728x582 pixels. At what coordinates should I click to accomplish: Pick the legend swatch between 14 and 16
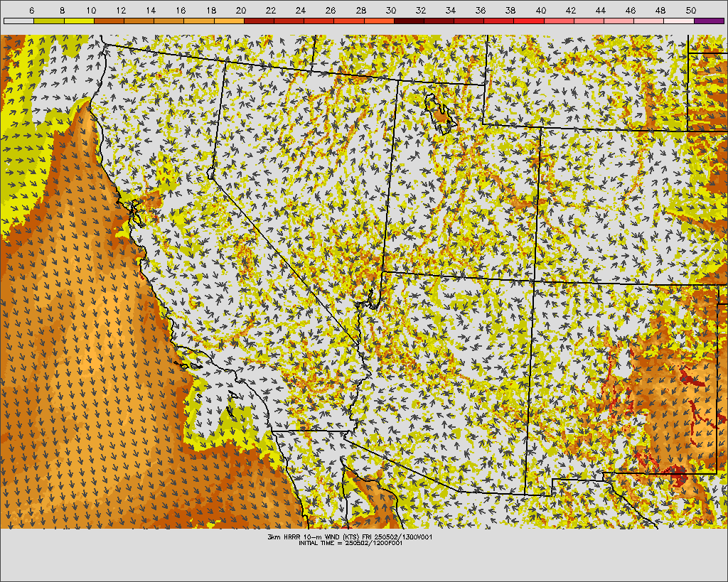coord(169,21)
